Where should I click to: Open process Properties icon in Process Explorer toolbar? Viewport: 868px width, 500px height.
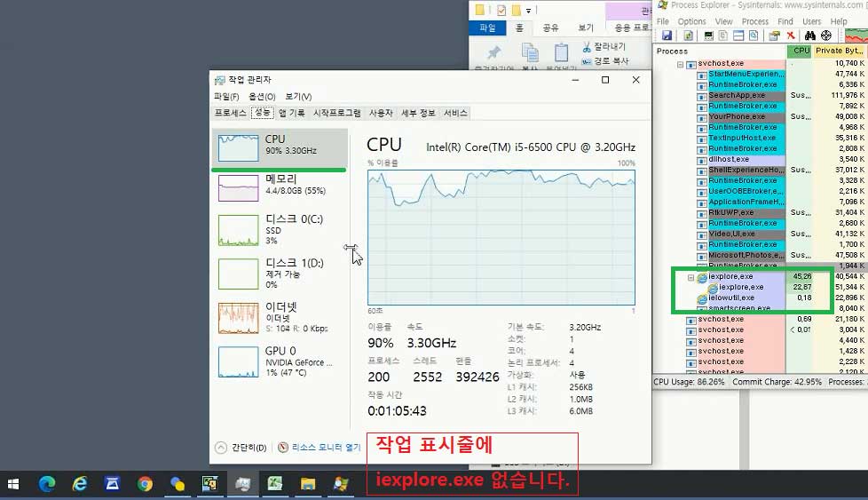click(774, 36)
